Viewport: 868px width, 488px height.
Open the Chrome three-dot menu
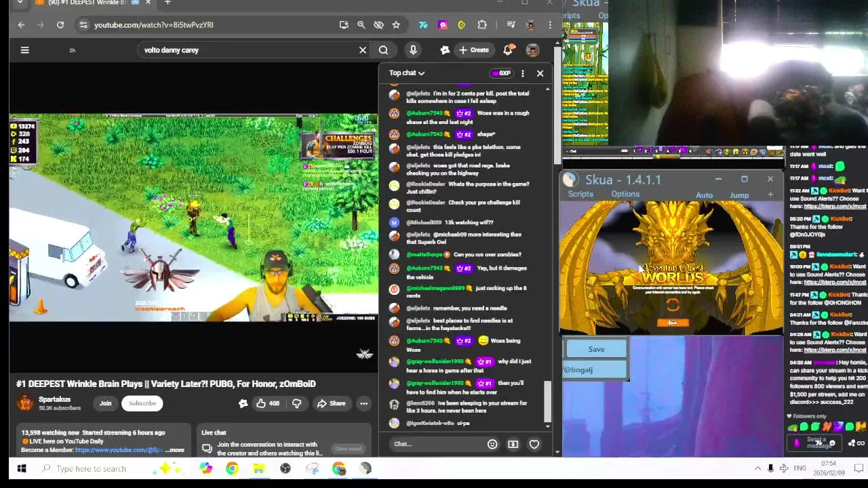point(550,25)
